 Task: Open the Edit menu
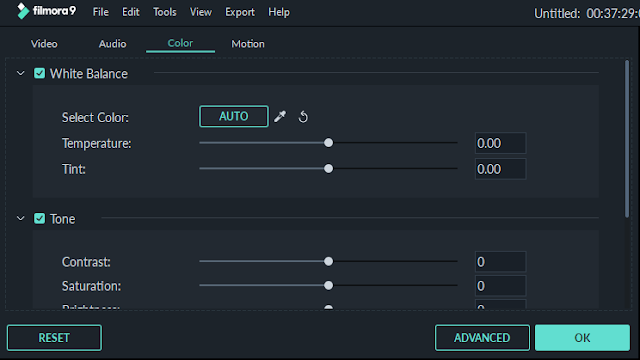click(x=131, y=12)
